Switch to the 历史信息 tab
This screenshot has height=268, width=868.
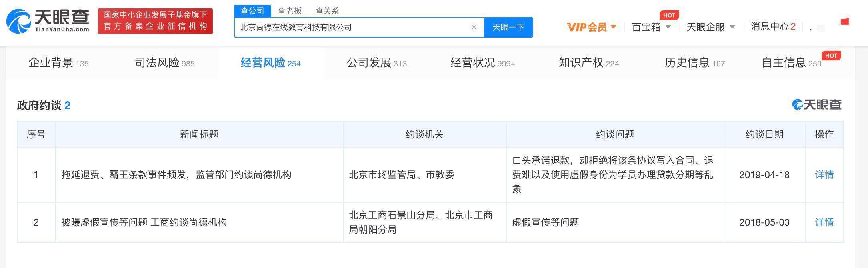pos(695,63)
